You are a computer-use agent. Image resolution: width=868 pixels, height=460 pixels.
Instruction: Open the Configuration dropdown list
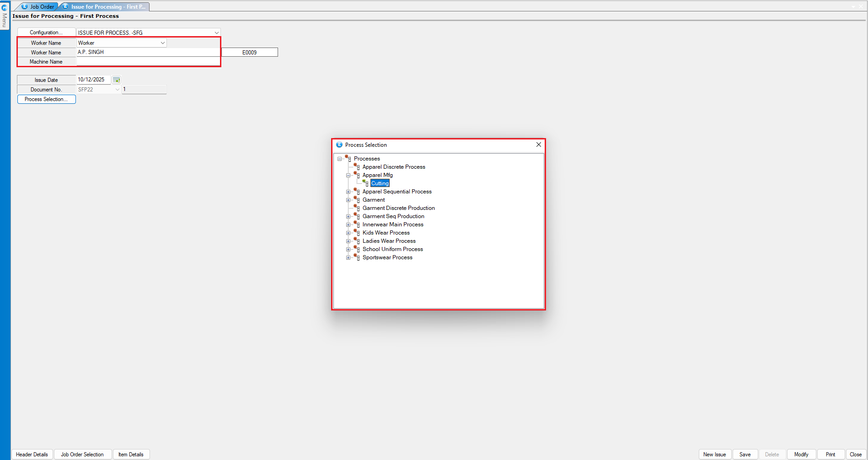click(216, 32)
